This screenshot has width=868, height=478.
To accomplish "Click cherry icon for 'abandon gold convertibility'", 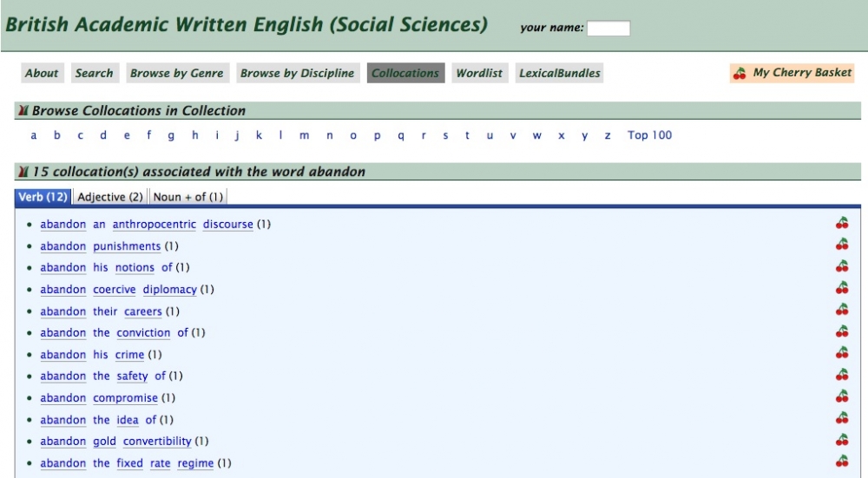I will tap(842, 440).
